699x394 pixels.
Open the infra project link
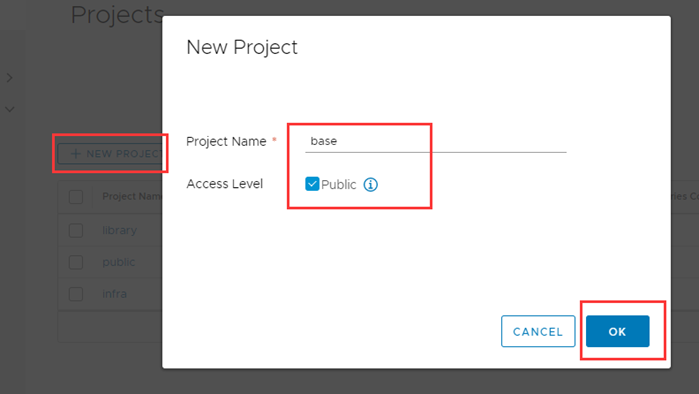[115, 294]
